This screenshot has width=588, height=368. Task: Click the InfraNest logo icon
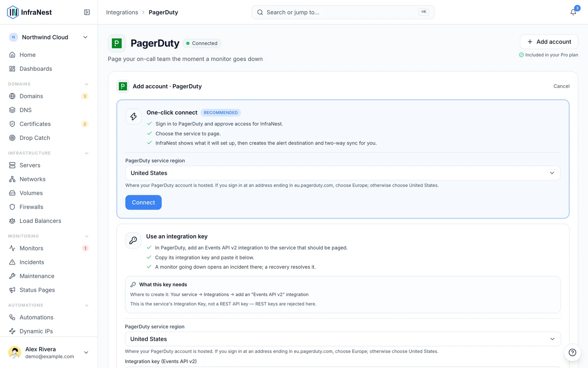tap(13, 12)
